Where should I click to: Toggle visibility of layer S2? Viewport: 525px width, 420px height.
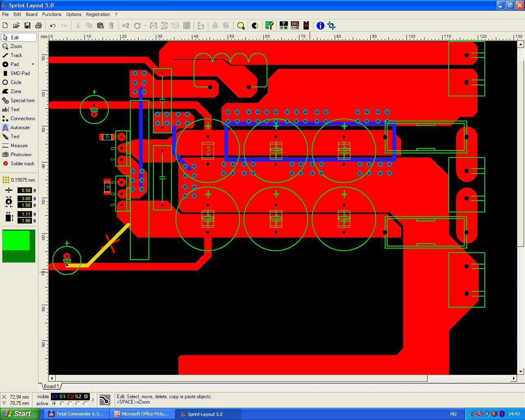coord(78,397)
